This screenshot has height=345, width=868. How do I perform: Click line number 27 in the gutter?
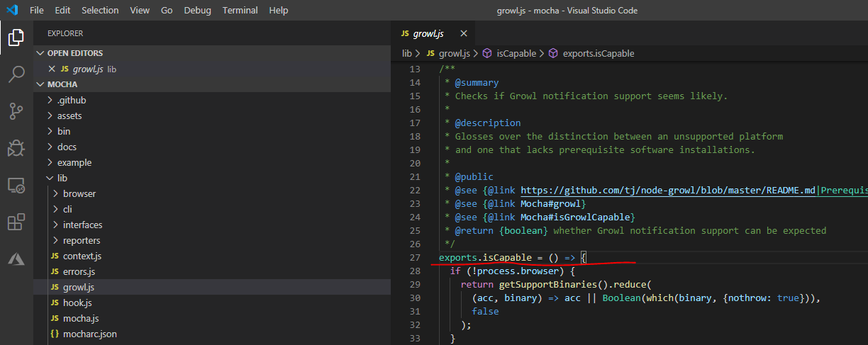(x=414, y=257)
